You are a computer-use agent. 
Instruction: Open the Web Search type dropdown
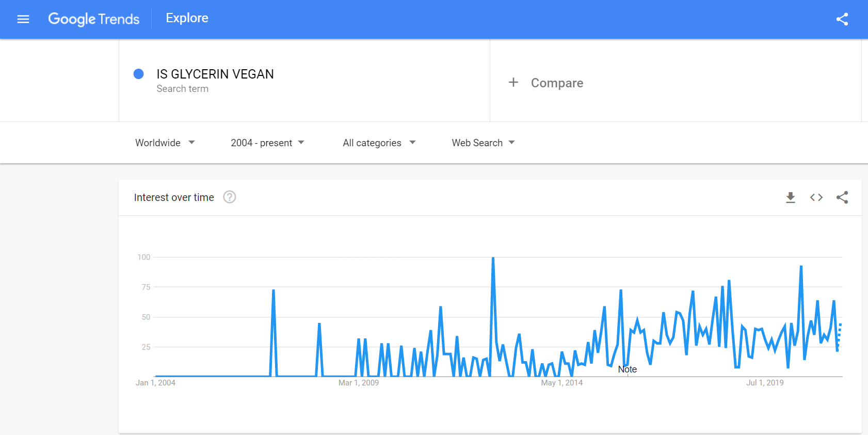[483, 143]
